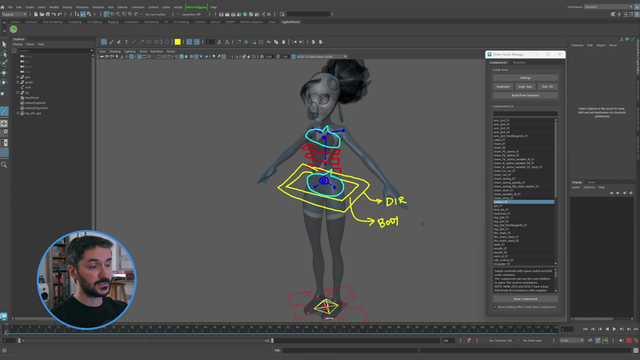Open the Workspace selector dropdown
Screen dimensions: 640x360
click(608, 7)
